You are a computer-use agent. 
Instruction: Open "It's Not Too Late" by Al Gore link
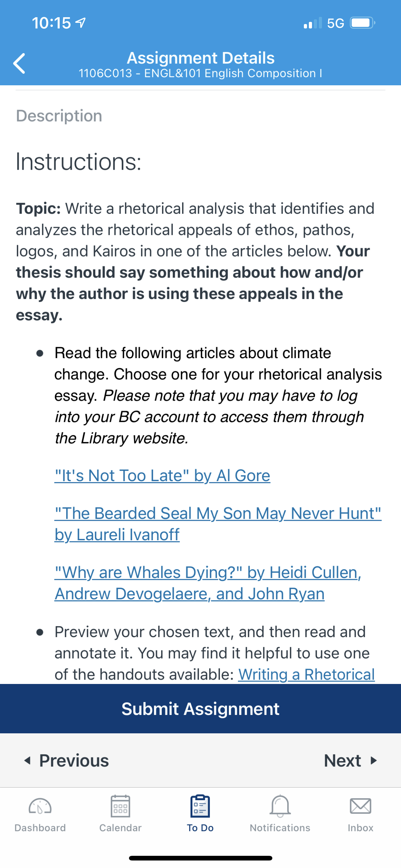click(162, 476)
